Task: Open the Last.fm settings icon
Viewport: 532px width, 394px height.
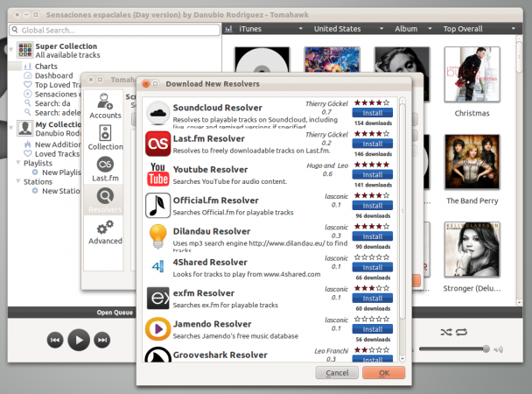Action: pyautogui.click(x=105, y=165)
